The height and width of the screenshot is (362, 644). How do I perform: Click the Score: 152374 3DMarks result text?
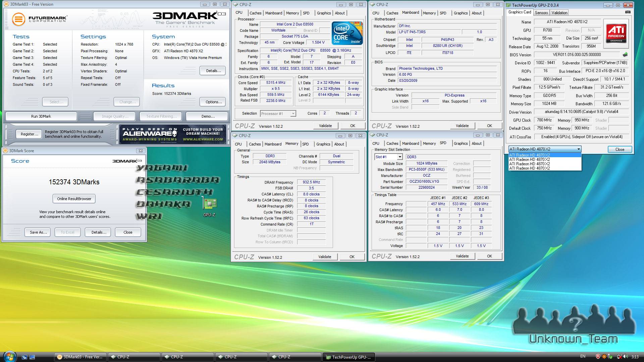[x=171, y=94]
